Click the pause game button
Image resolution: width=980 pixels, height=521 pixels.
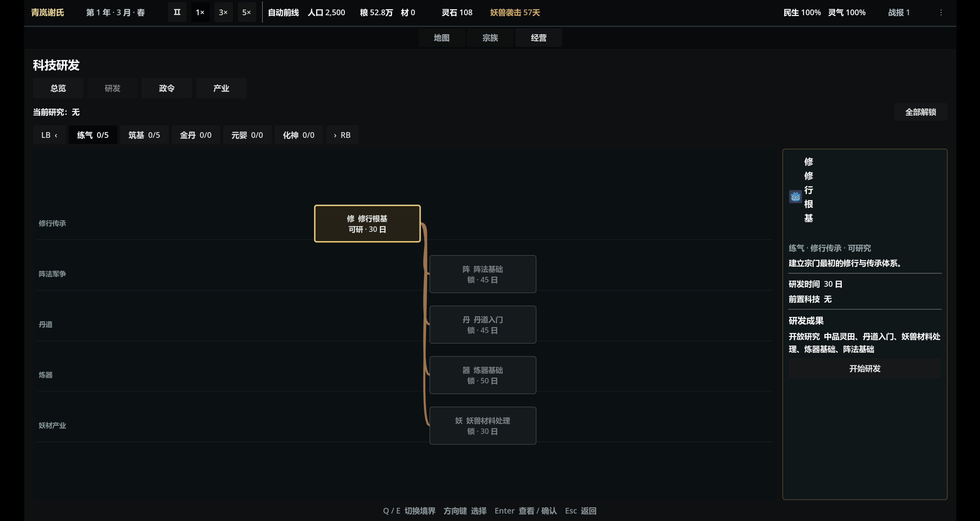(177, 12)
